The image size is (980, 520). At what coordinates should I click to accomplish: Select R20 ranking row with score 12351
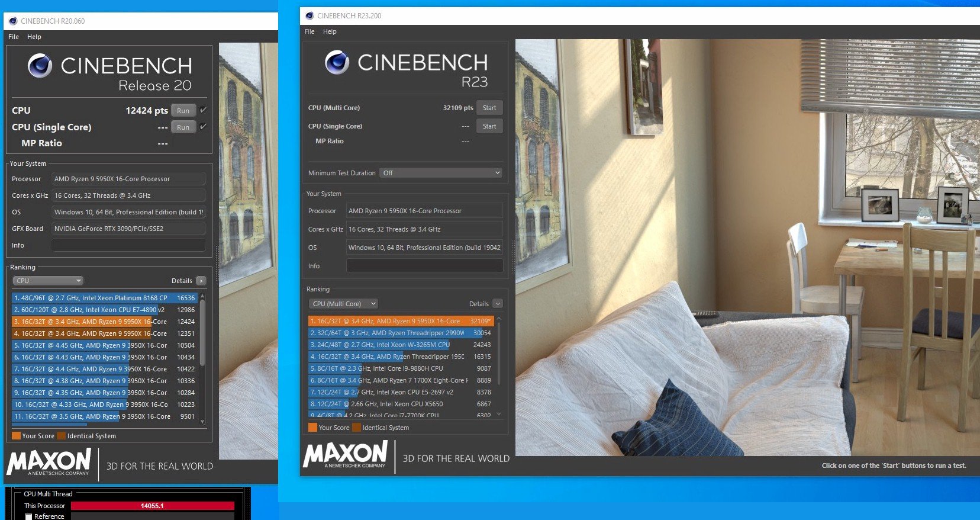(105, 333)
